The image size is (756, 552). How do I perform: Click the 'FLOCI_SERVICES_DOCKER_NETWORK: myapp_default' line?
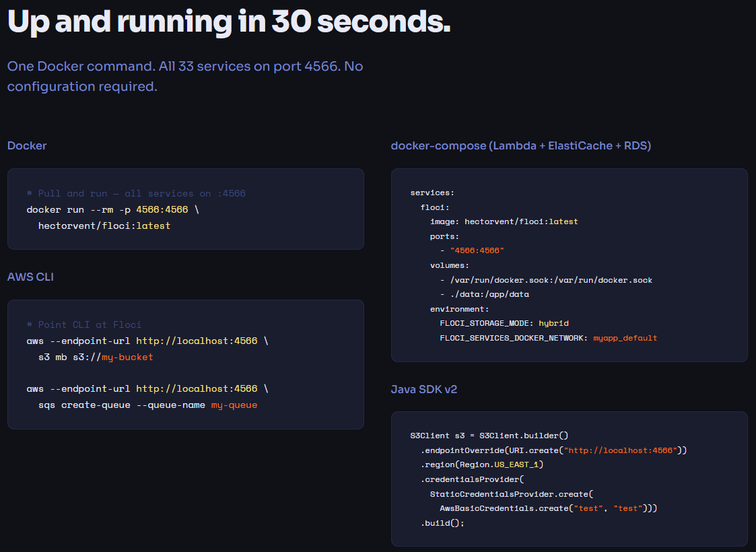548,338
